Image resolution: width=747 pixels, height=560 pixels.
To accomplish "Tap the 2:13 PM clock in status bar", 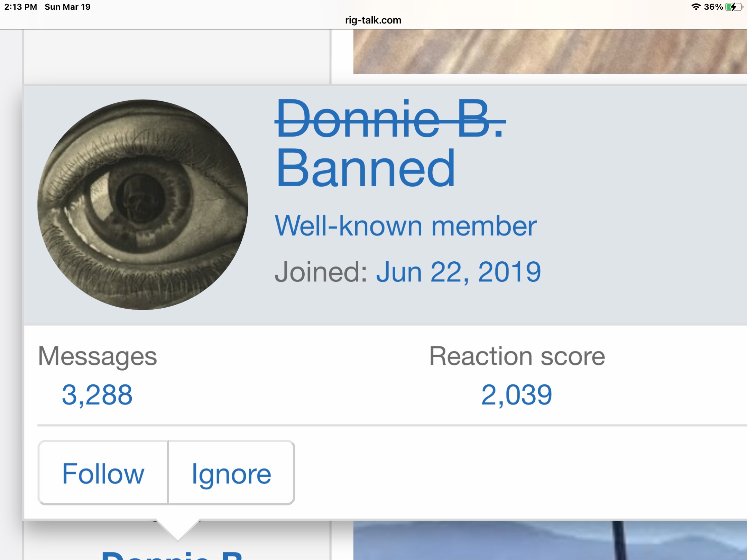I will [21, 7].
